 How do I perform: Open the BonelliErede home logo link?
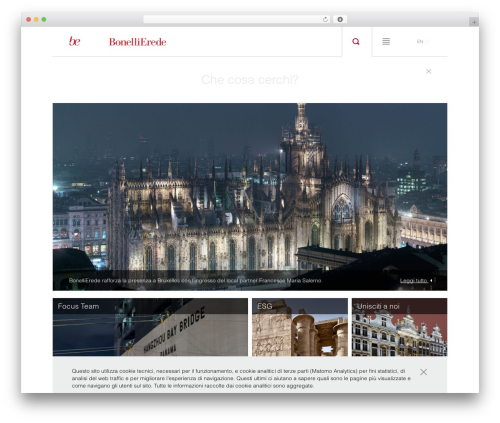click(137, 42)
